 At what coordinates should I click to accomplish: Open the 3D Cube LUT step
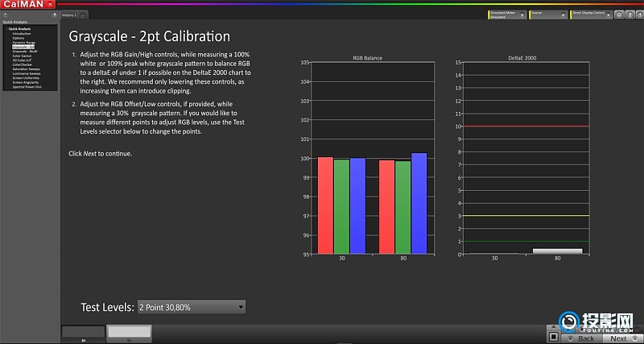(x=21, y=60)
